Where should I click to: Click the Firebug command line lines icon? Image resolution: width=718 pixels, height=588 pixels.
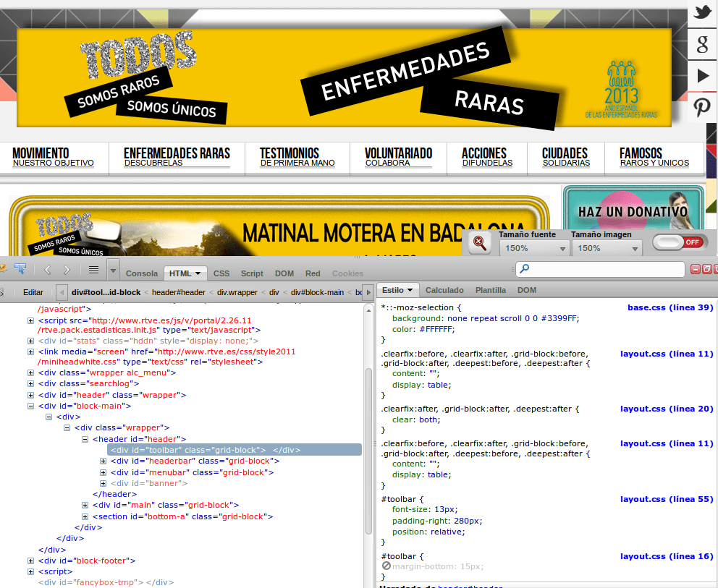[93, 270]
